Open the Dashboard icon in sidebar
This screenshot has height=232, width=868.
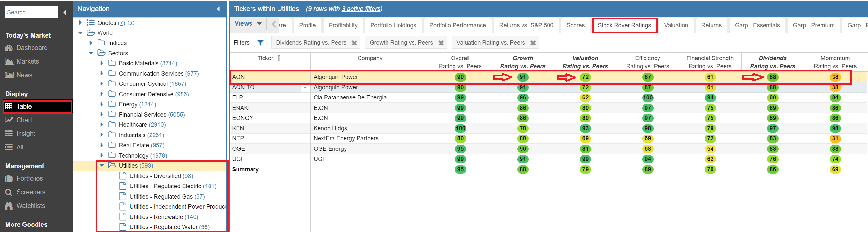tap(9, 48)
